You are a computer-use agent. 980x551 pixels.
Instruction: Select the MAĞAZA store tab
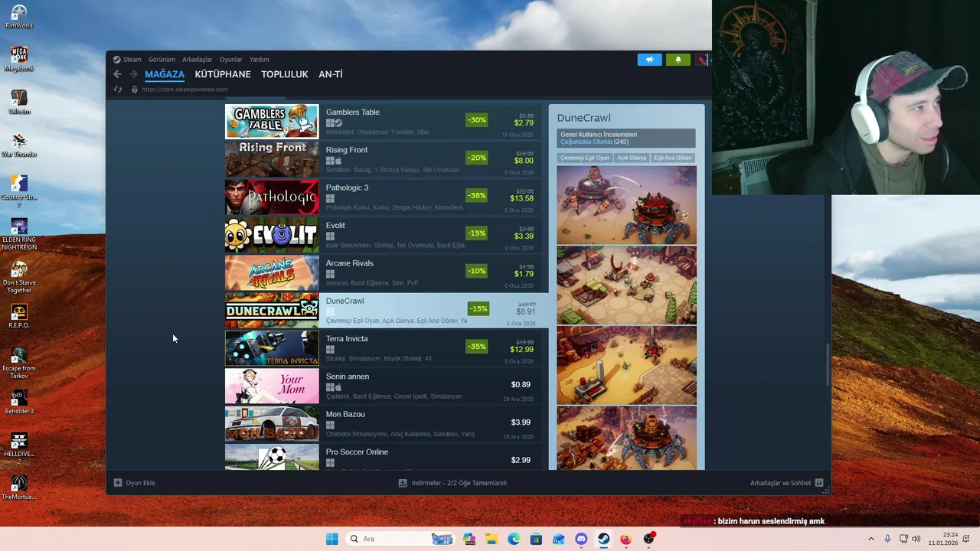pyautogui.click(x=165, y=74)
